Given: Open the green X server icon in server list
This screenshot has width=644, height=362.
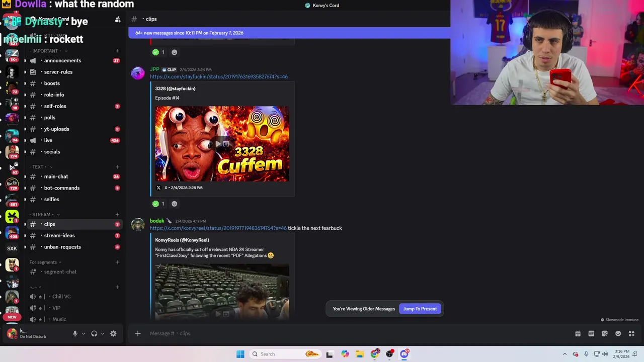Looking at the screenshot, I should (x=12, y=217).
